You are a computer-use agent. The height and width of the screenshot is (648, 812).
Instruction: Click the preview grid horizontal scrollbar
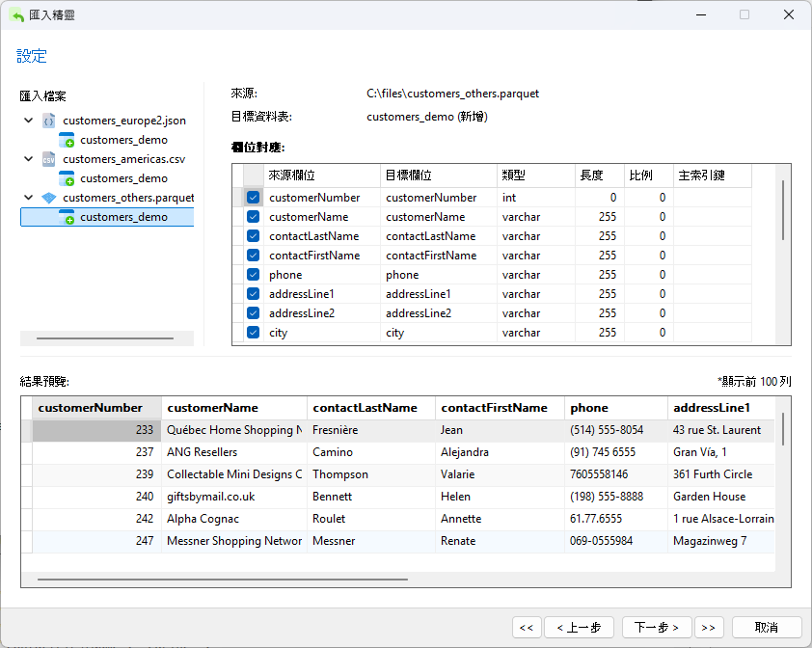point(223,580)
